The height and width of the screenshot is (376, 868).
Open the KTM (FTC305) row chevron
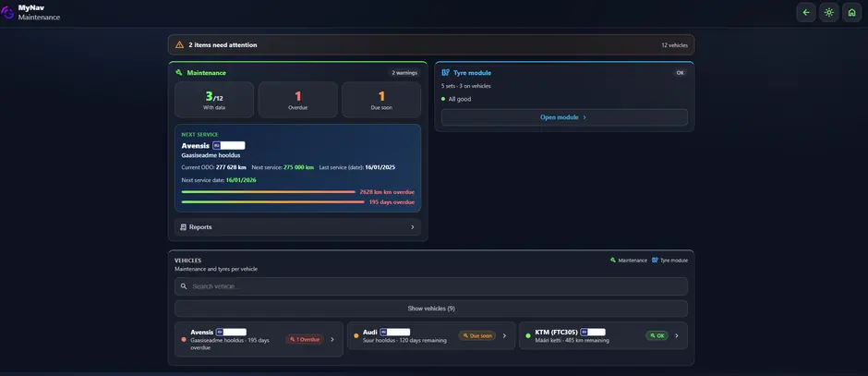pos(677,335)
